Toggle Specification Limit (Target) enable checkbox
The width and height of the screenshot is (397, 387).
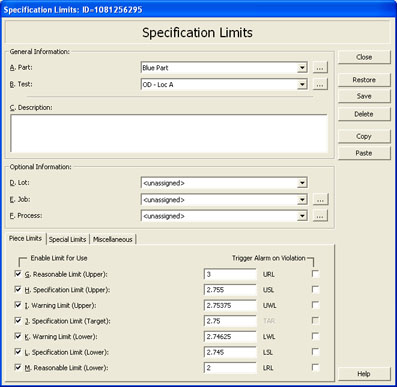18,321
